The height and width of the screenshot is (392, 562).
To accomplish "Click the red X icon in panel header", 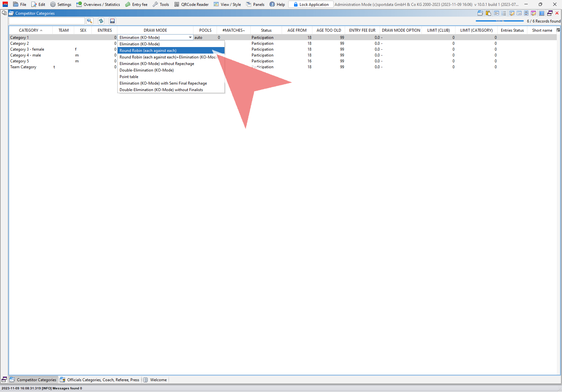I will click(557, 13).
